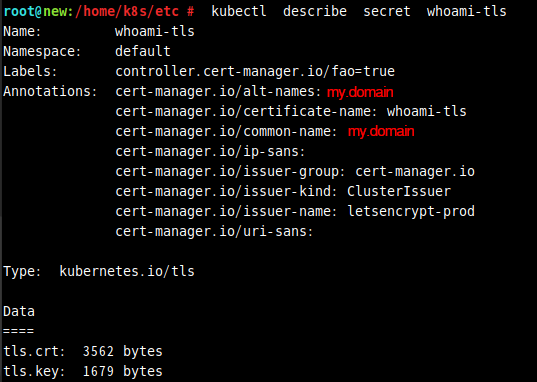Click the issuer-group value cert-manager.io
537x382 pixels.
point(415,171)
